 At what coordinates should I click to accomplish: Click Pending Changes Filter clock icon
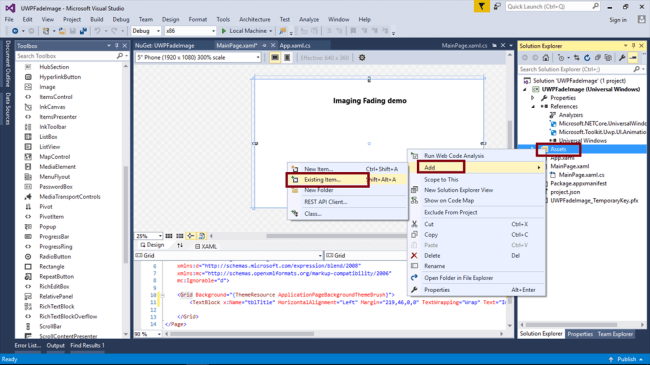pos(561,58)
